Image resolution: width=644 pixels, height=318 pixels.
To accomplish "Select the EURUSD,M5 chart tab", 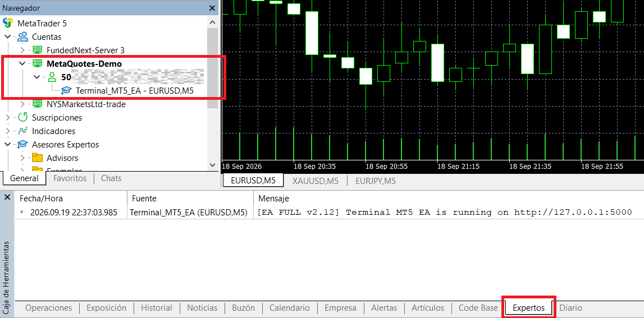I will (253, 181).
